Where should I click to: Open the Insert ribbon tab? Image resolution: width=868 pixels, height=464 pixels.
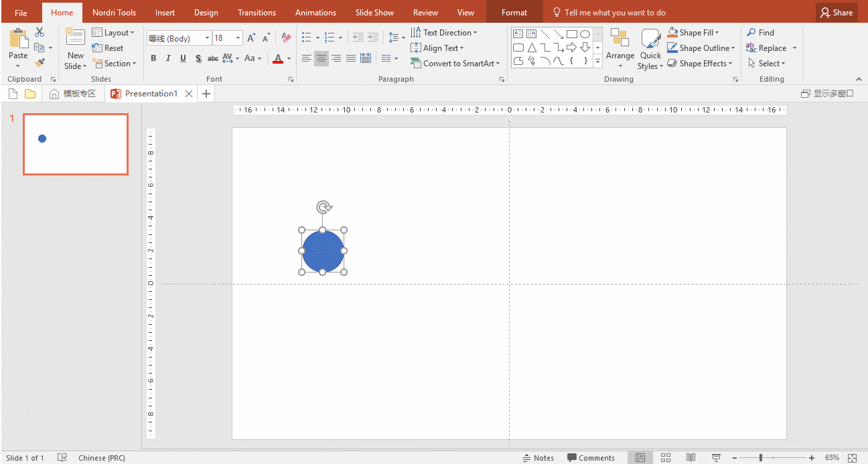click(165, 12)
